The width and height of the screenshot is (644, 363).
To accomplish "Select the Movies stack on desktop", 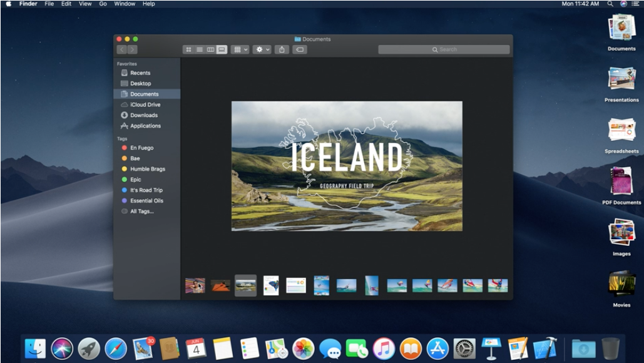I will (621, 289).
